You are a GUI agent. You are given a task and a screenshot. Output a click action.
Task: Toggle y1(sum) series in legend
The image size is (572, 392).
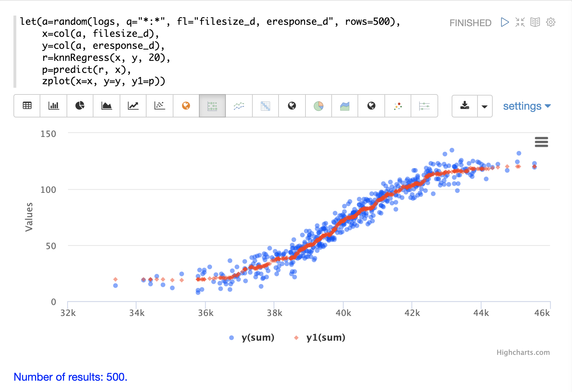click(x=320, y=338)
